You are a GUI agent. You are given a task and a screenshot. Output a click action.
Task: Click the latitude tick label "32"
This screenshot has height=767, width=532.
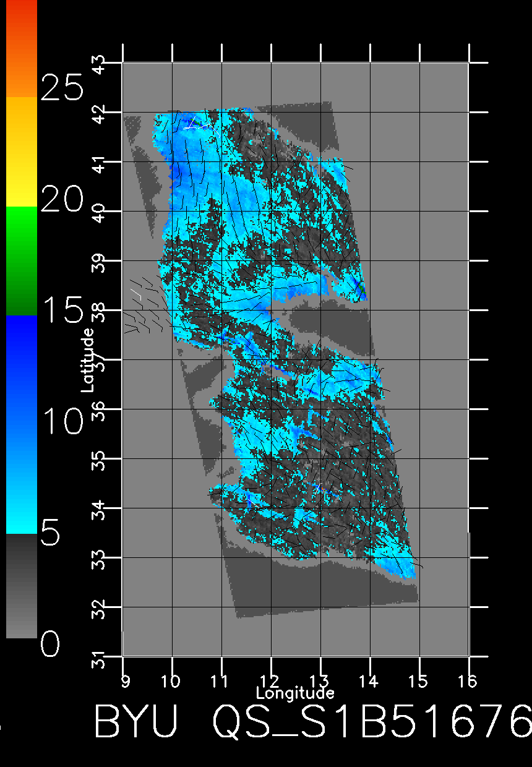[99, 609]
